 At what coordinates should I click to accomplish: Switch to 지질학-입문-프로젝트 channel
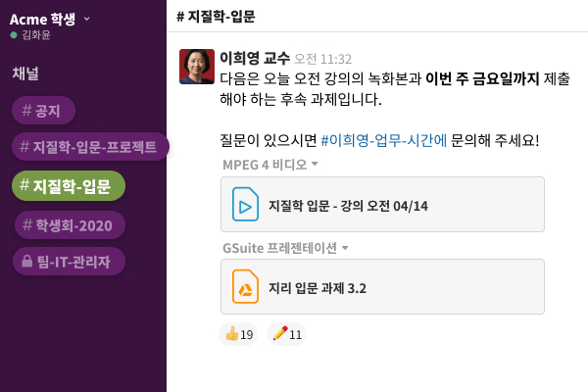(x=88, y=147)
